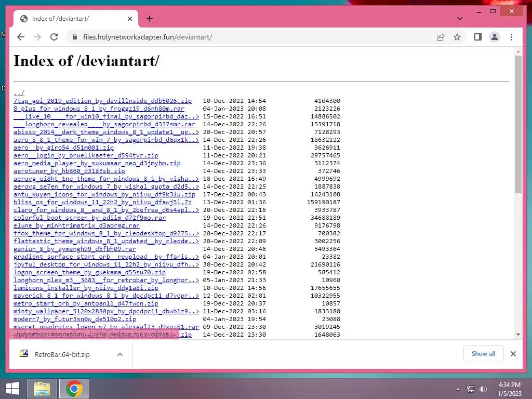Open geniun_8_by_aymengh99 rar link
The height and width of the screenshot is (399, 532).
(x=75, y=249)
